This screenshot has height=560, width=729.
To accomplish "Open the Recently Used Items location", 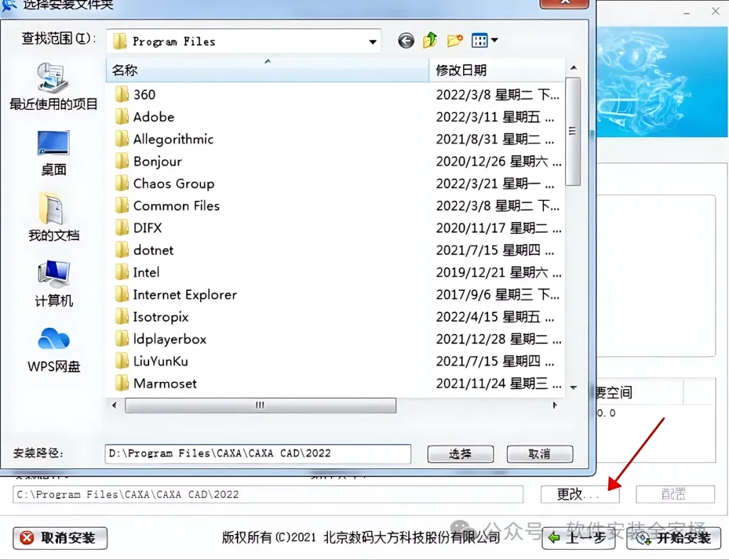I will (53, 87).
